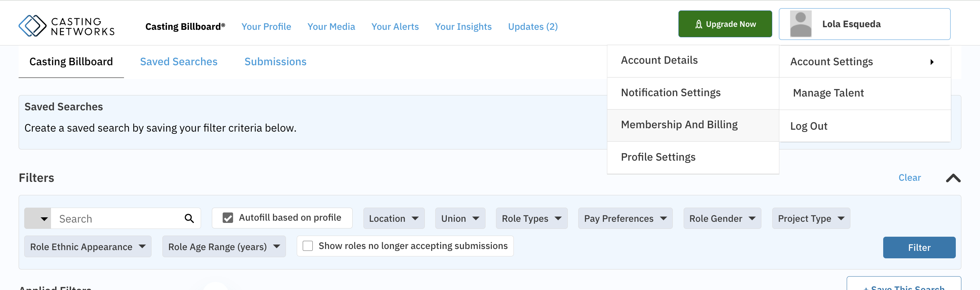
Task: Open the Project Type dropdown
Action: coord(811,218)
